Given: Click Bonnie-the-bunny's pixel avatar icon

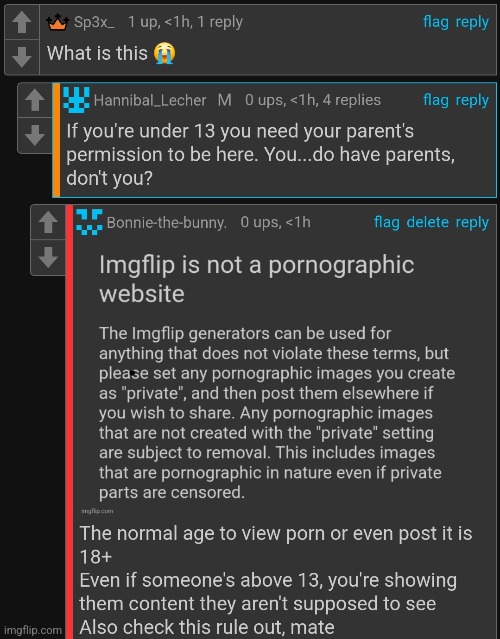Looking at the screenshot, I should click(89, 222).
